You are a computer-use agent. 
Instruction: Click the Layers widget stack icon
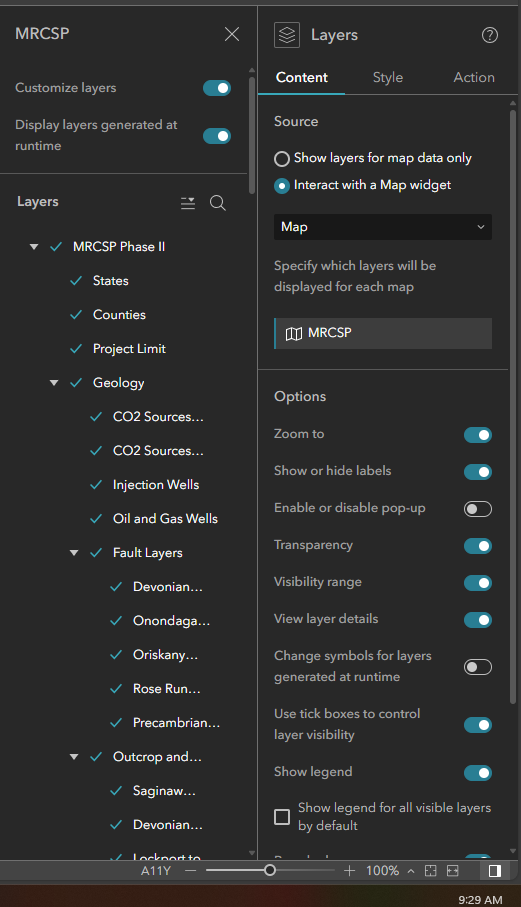point(287,35)
